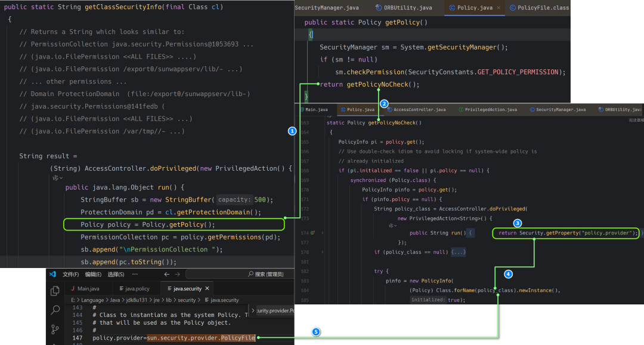The width and height of the screenshot is (644, 345).
Task: Click the E: drive breadcrumb
Action: click(x=73, y=300)
